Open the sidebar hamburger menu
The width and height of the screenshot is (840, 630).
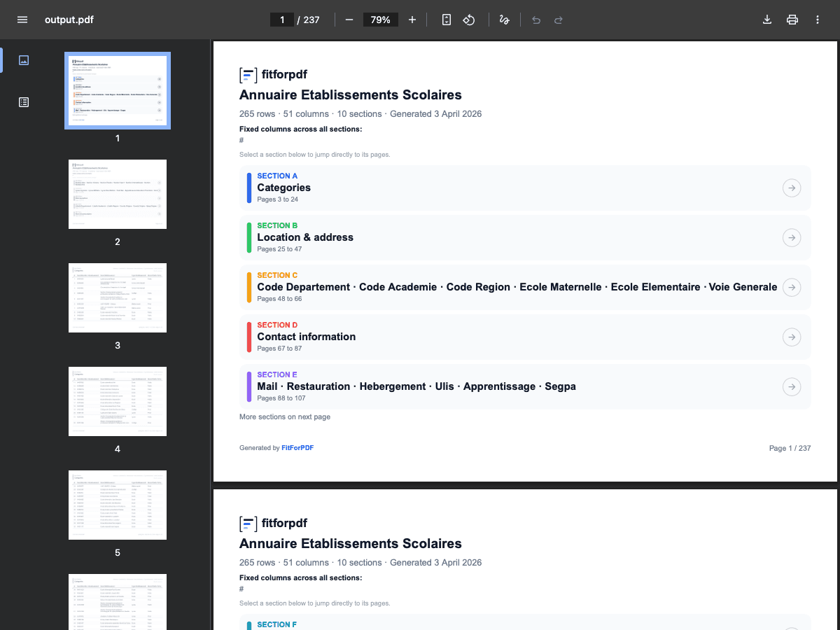(x=22, y=20)
